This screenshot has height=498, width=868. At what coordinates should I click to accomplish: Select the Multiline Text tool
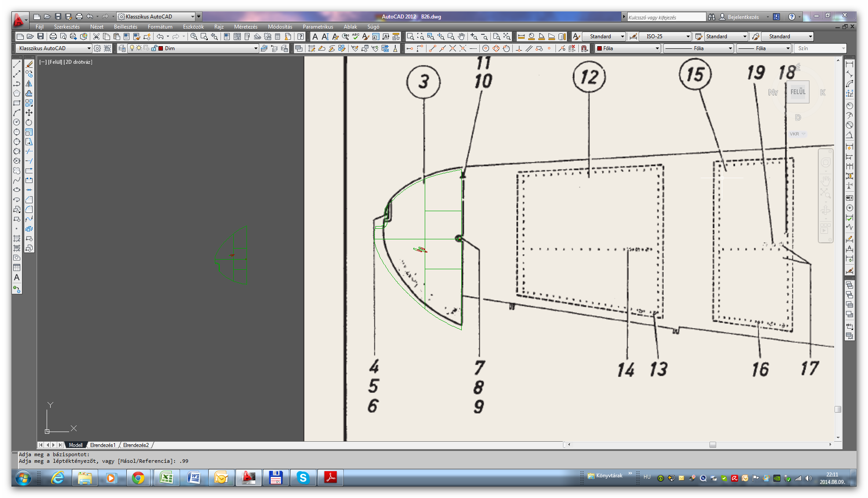pos(17,278)
